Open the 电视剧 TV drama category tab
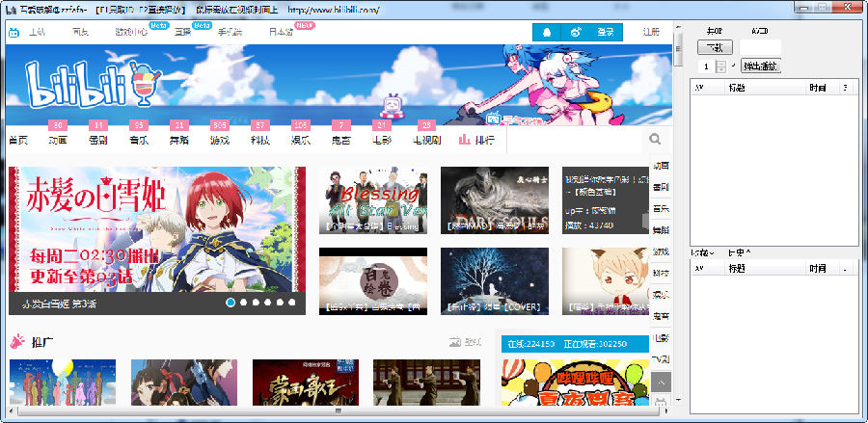Image resolution: width=868 pixels, height=423 pixels. coord(427,140)
